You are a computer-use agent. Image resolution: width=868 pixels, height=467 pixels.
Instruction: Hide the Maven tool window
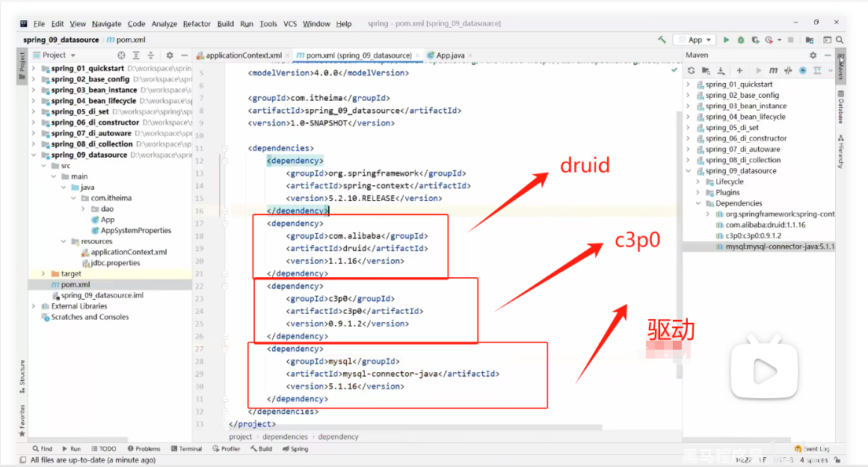[x=828, y=55]
